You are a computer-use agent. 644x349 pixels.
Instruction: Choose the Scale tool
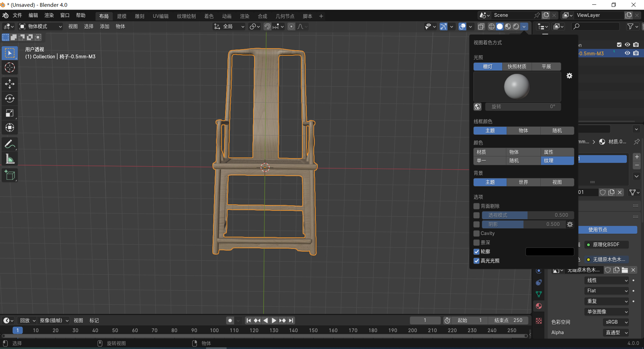[x=10, y=113]
